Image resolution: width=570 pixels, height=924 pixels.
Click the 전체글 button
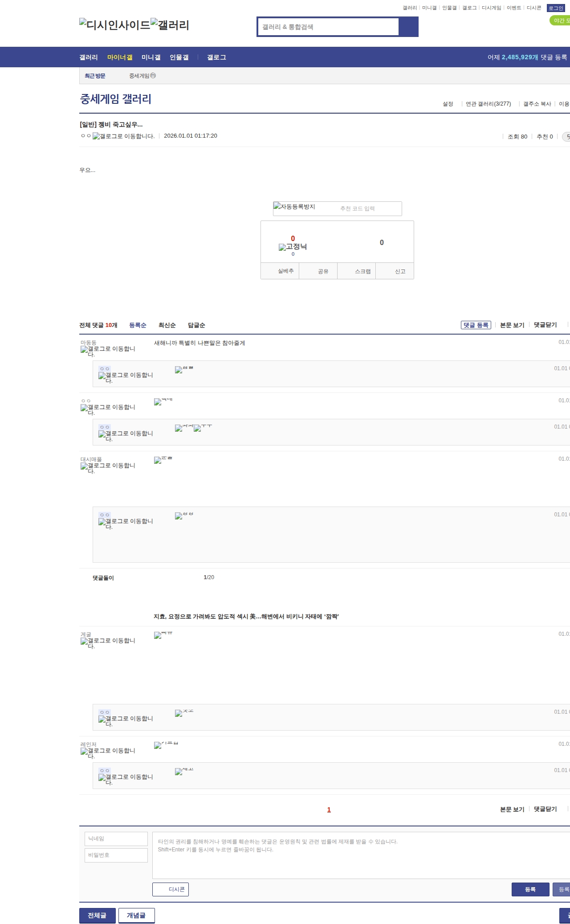(97, 916)
